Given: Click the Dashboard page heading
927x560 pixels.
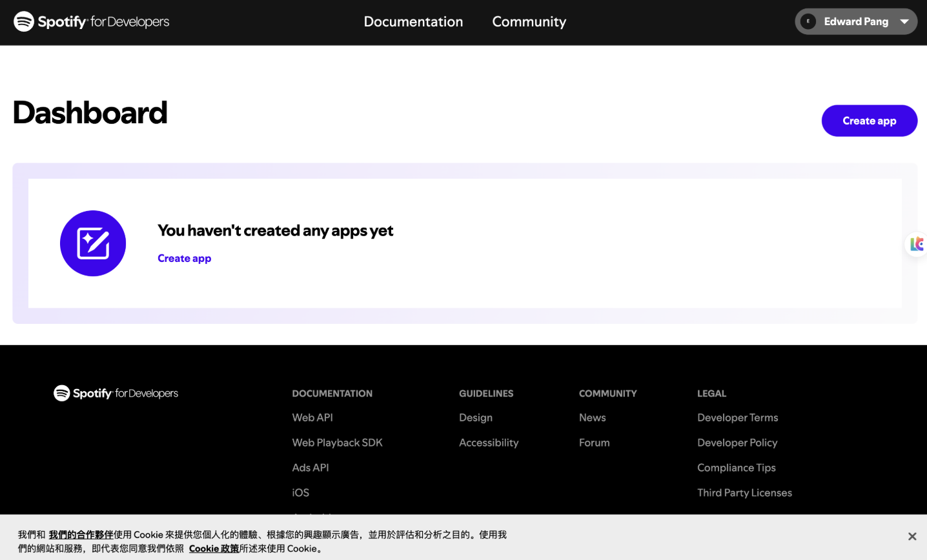Looking at the screenshot, I should tap(90, 113).
